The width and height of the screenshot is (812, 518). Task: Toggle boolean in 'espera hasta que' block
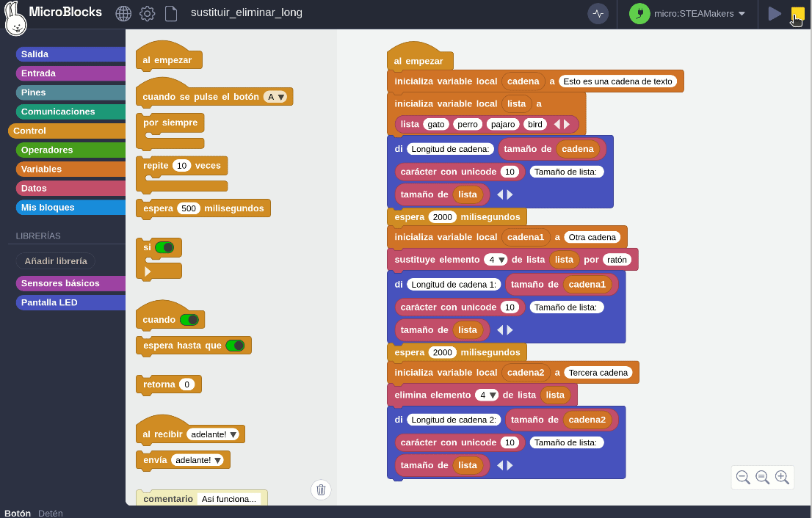[x=236, y=345]
